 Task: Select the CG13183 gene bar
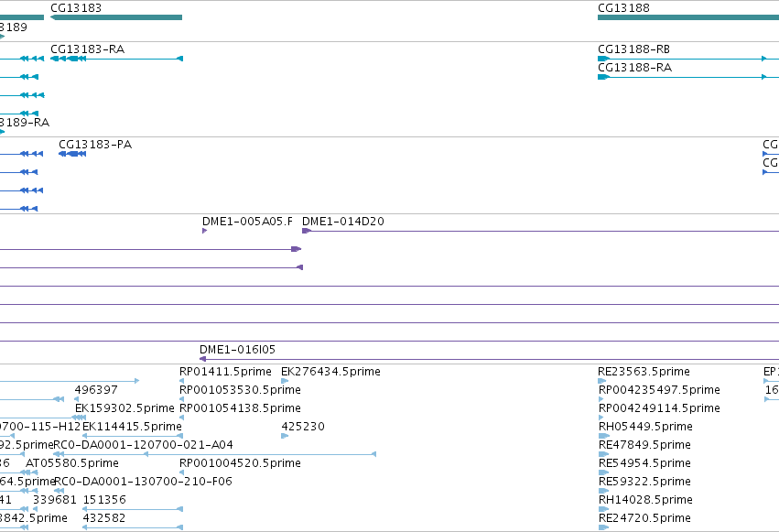(x=116, y=17)
